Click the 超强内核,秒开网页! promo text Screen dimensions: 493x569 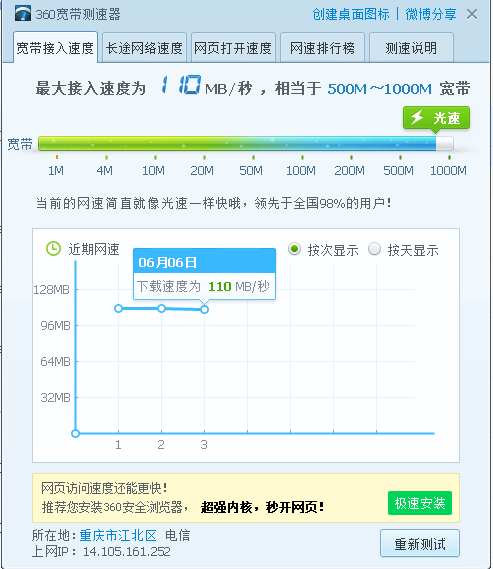(x=262, y=507)
